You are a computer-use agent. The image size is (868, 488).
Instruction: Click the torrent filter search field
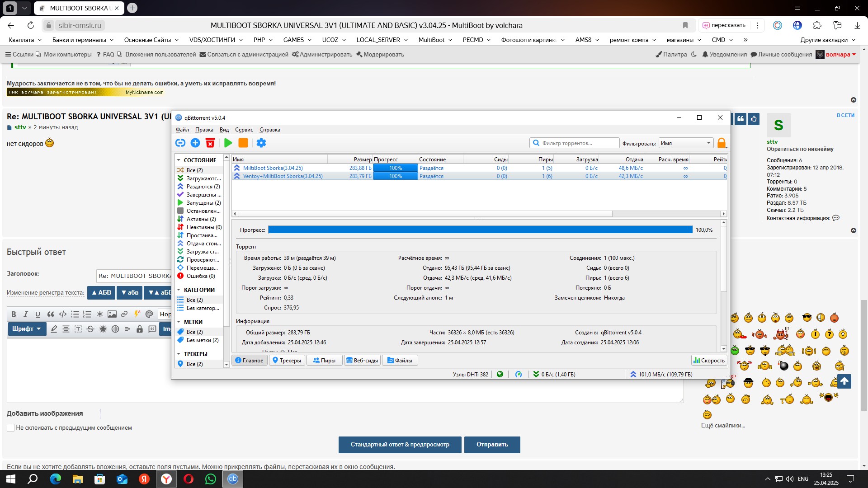click(x=574, y=143)
